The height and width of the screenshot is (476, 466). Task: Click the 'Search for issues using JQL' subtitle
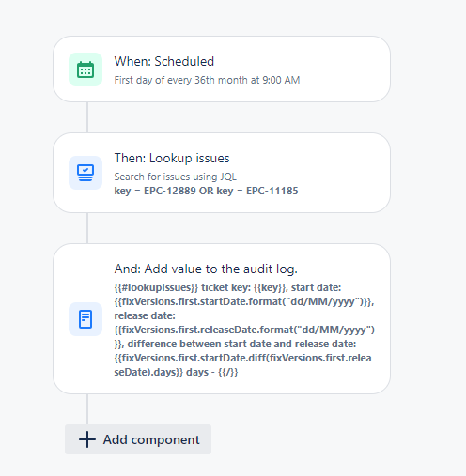tap(176, 177)
